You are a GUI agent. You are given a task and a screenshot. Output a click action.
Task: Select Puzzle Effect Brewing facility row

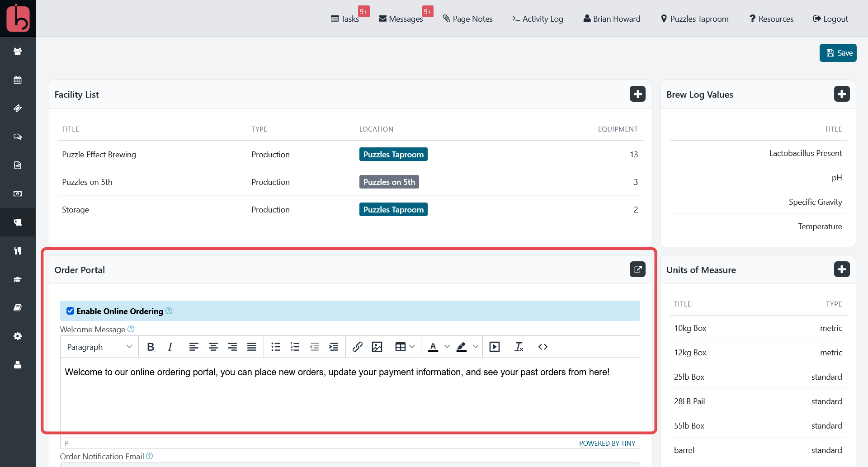tap(350, 154)
